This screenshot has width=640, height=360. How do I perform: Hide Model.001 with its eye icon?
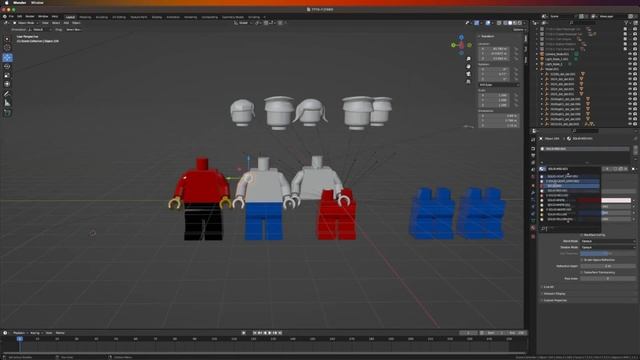(630, 69)
